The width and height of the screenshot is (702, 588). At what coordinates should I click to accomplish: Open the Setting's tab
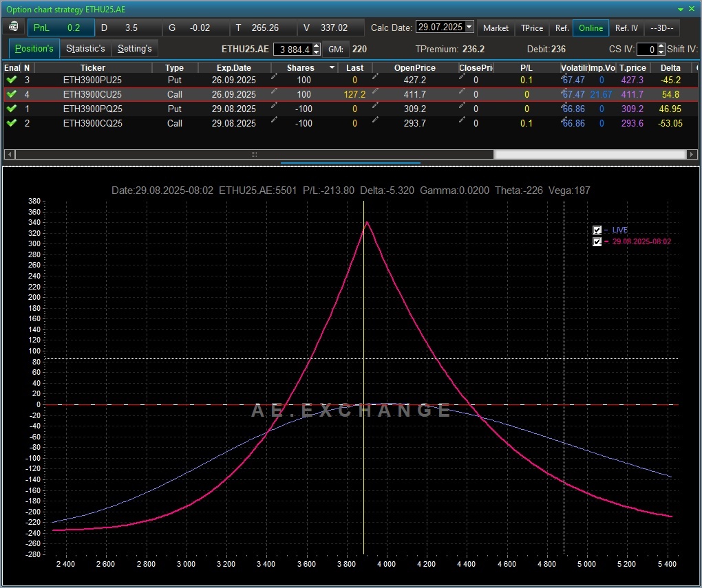134,48
